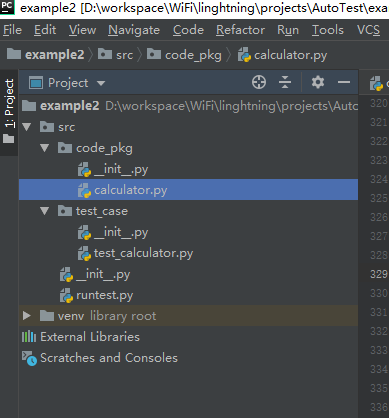Collapse the test_case folder arrow

click(x=45, y=211)
